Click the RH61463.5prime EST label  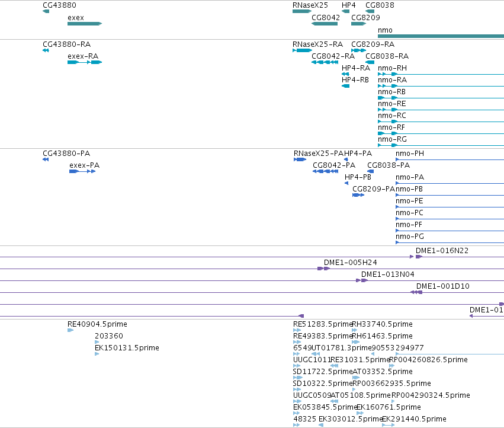383,336
